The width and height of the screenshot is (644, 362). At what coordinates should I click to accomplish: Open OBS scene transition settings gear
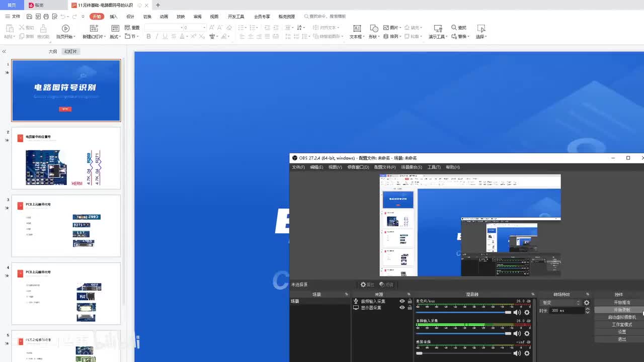[x=587, y=303]
